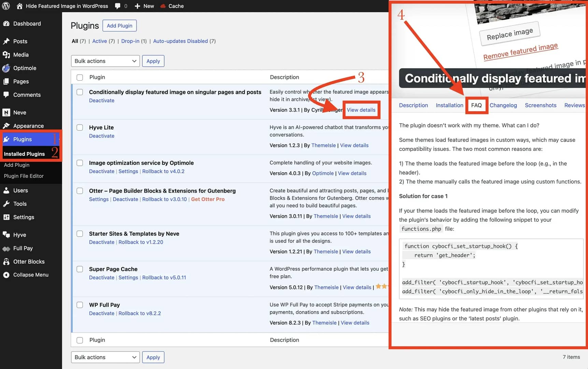
Task: Switch to the Installation tab in plugin details
Action: point(449,105)
